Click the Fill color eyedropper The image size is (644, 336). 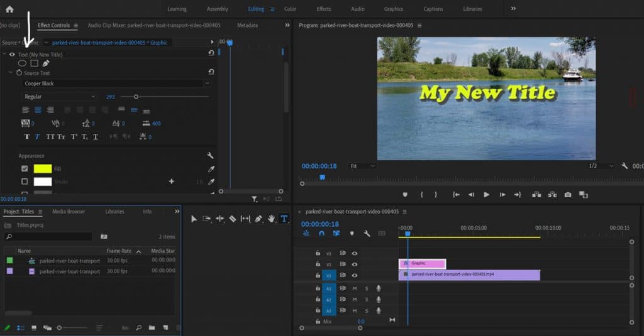tap(211, 169)
